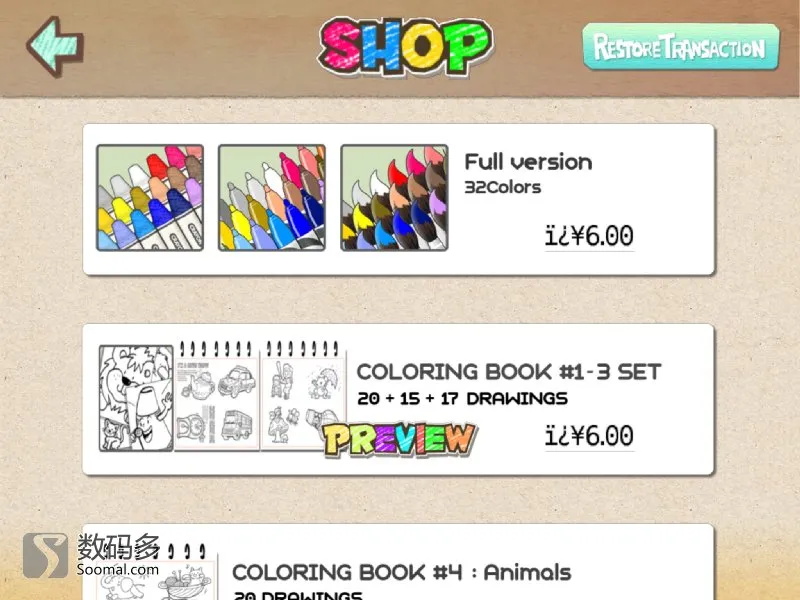This screenshot has width=800, height=600.
Task: Click the 32Colors subtitle text
Action: pos(503,187)
